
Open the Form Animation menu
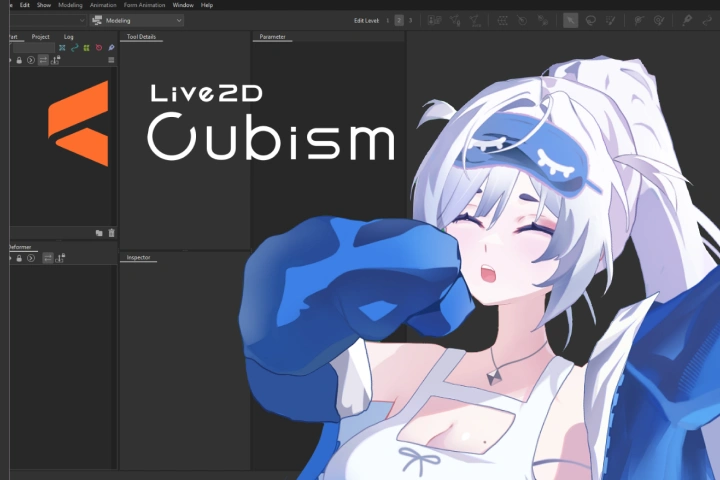coord(144,5)
